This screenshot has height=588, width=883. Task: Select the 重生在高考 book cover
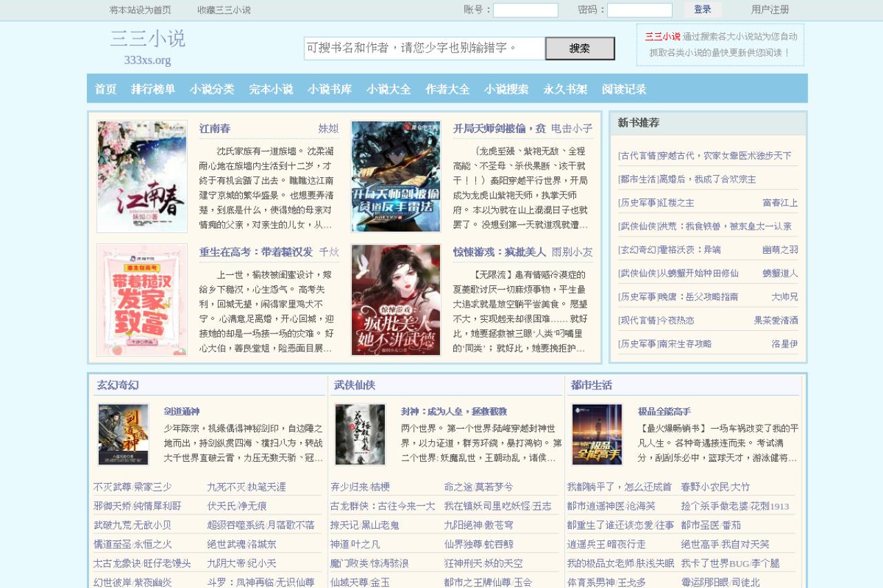(x=142, y=300)
